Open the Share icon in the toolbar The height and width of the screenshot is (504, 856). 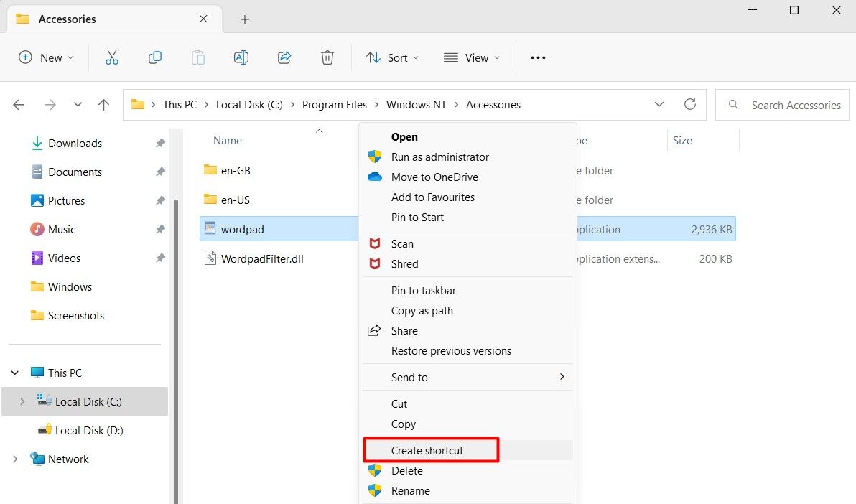pyautogui.click(x=284, y=57)
